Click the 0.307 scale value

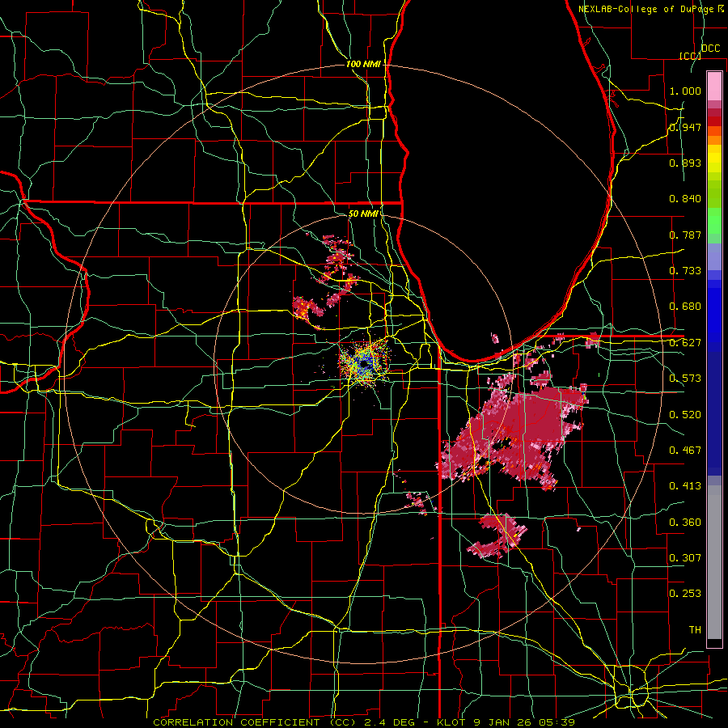tap(685, 558)
